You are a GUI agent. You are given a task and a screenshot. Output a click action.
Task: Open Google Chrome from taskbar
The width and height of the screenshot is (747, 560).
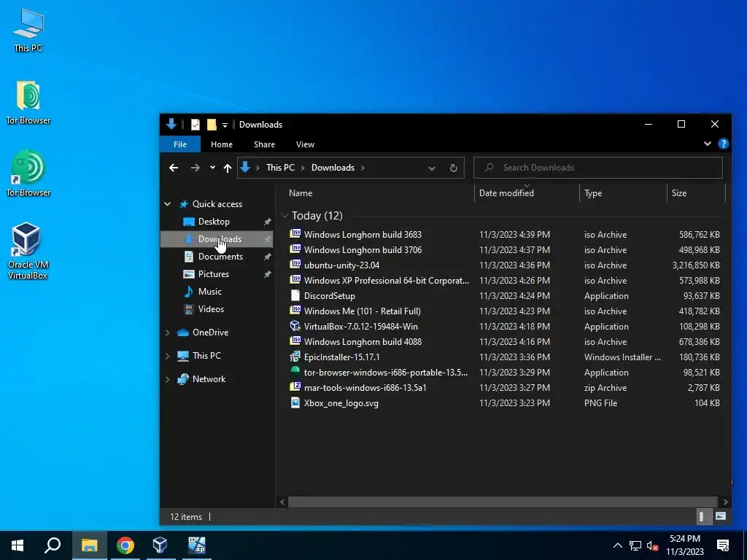(x=125, y=545)
